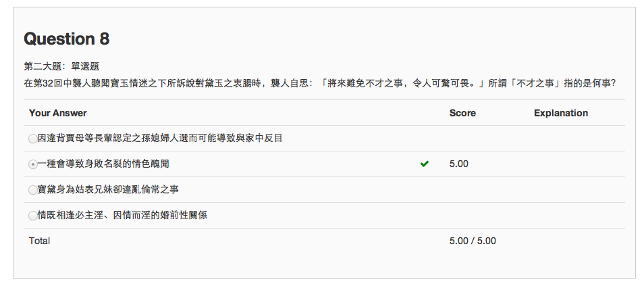
Task: Pick the radio button for 情既相逢必主淫 option
Action: [33, 216]
